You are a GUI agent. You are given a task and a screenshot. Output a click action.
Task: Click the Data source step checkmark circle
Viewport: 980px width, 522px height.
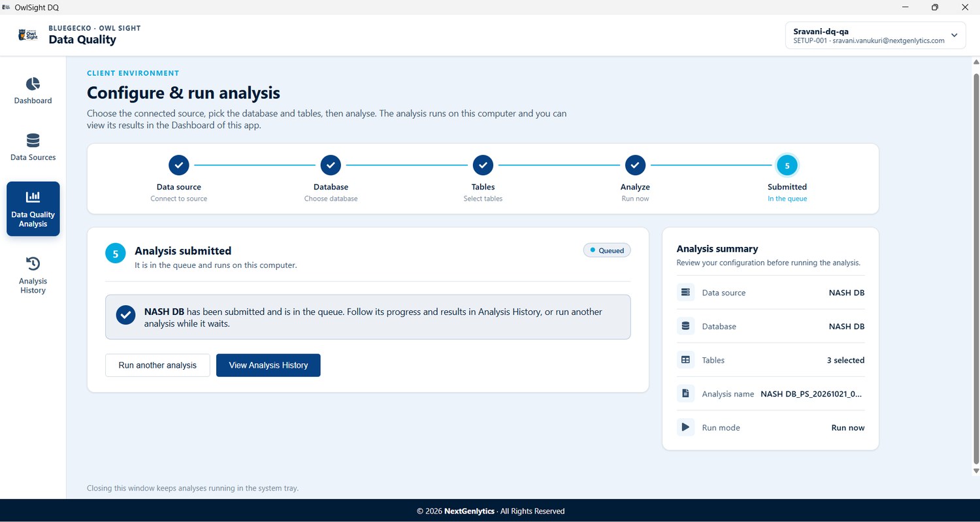(179, 165)
